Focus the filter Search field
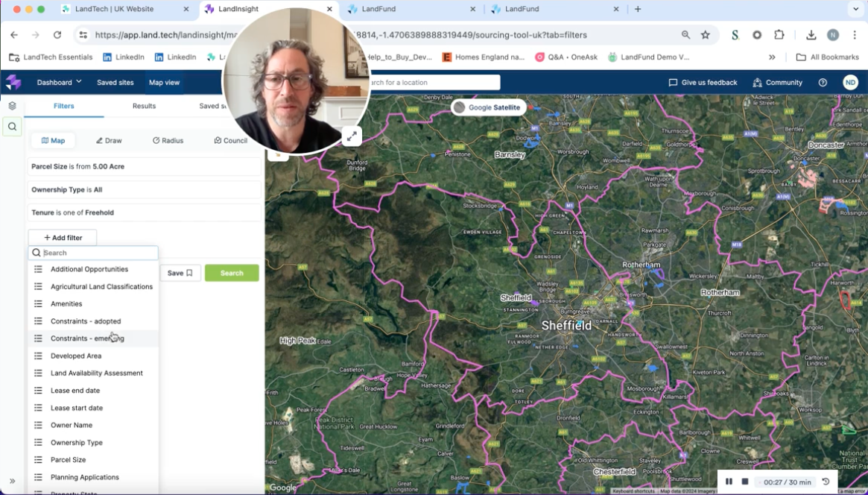868x495 pixels. (x=93, y=253)
